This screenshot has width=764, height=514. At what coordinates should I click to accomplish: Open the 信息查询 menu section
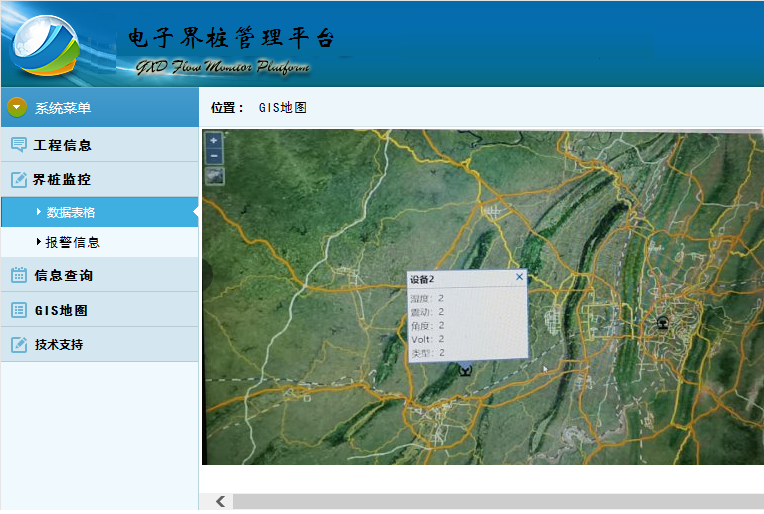point(64,275)
